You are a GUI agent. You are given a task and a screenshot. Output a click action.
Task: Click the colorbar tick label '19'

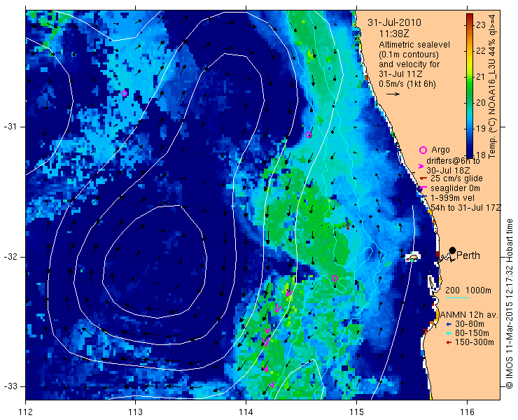click(x=481, y=129)
